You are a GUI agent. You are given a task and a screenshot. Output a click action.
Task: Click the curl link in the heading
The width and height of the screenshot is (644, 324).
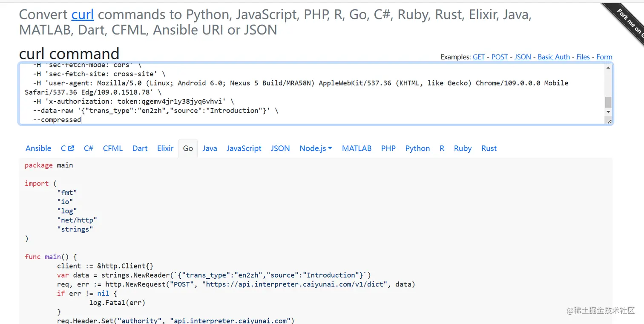(x=83, y=14)
